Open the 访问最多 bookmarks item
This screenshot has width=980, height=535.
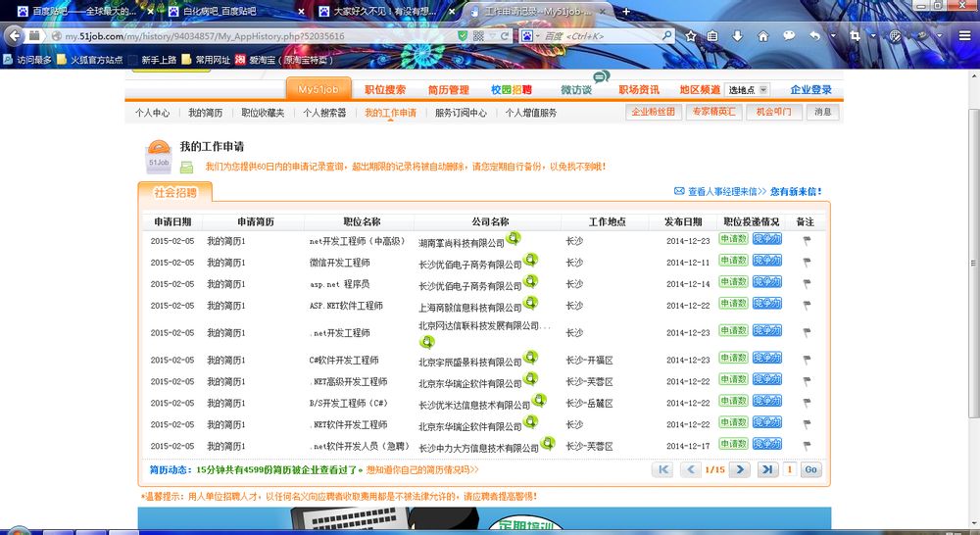click(27, 60)
